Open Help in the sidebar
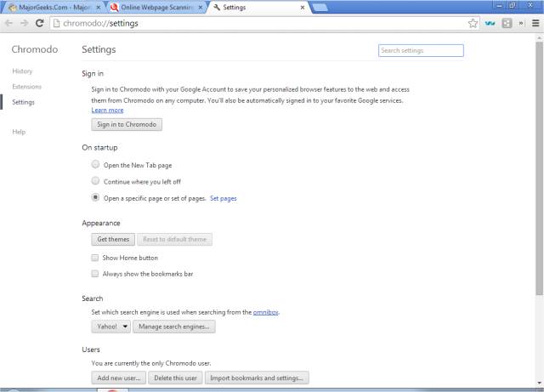Screen dimensions: 544x392 (19, 132)
